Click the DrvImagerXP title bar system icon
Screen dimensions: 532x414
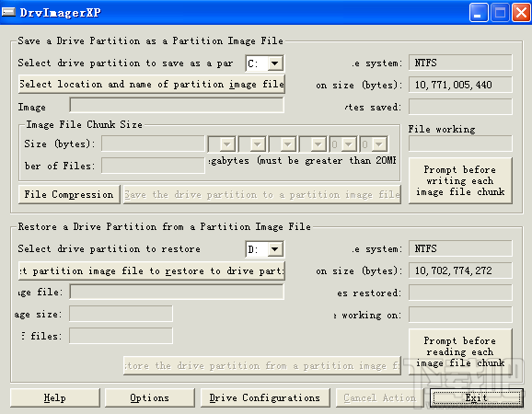click(8, 12)
